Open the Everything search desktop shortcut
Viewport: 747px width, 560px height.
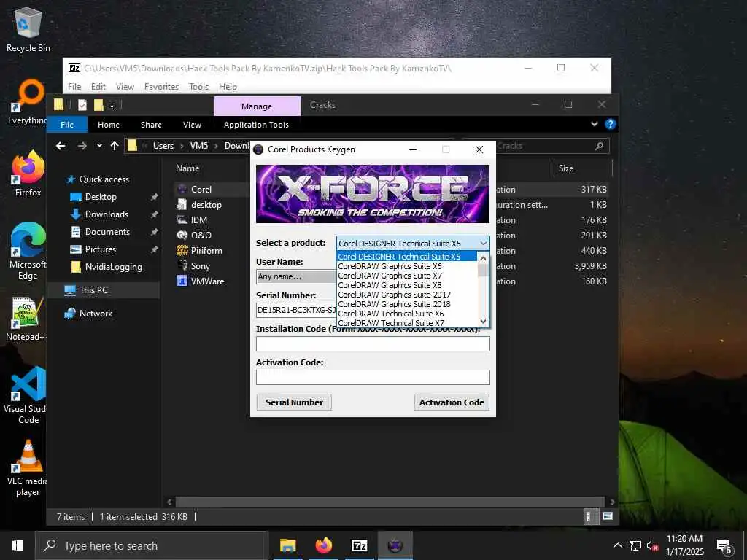click(27, 102)
